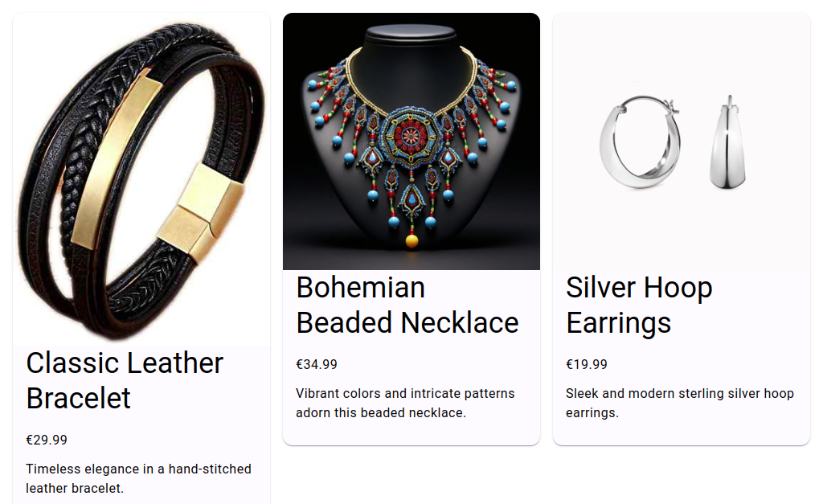Click the left round hoop earring
Image resolution: width=823 pixels, height=504 pixels.
[640, 143]
